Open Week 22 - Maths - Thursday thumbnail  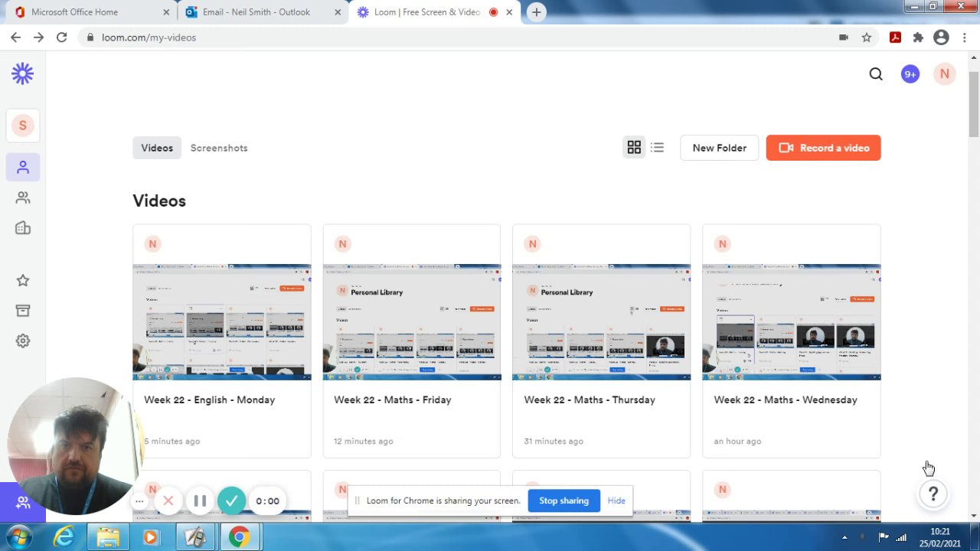(x=601, y=322)
